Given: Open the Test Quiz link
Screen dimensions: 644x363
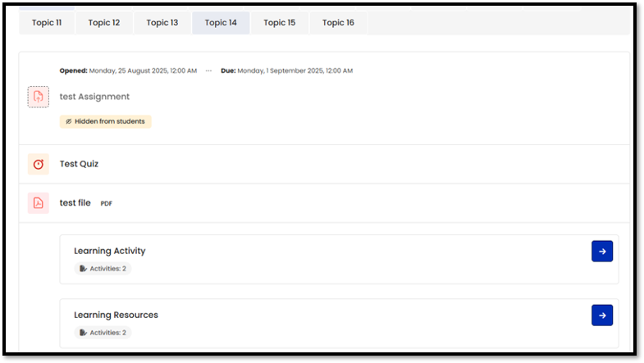Looking at the screenshot, I should pyautogui.click(x=79, y=164).
